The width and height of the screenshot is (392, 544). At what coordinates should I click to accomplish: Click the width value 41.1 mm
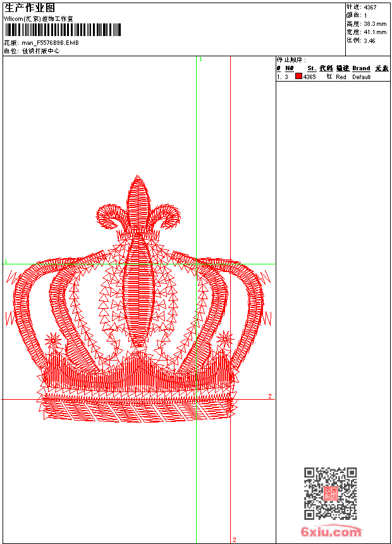(x=374, y=32)
